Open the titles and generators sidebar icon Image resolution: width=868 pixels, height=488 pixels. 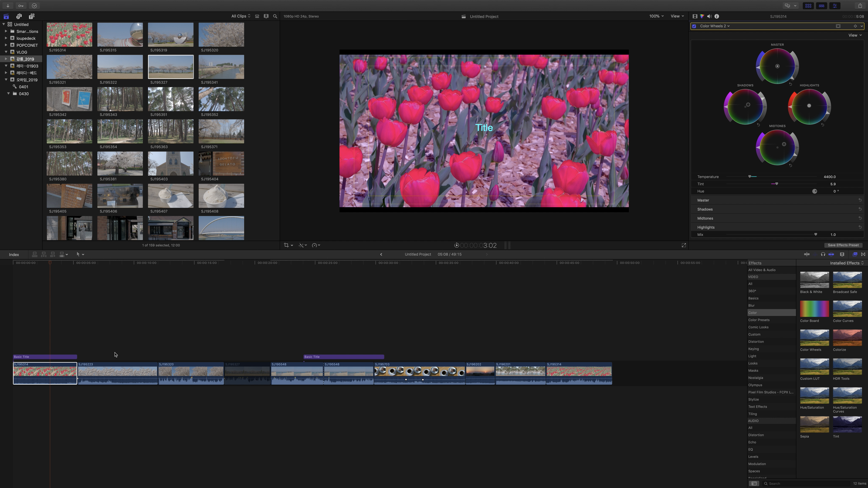point(31,16)
